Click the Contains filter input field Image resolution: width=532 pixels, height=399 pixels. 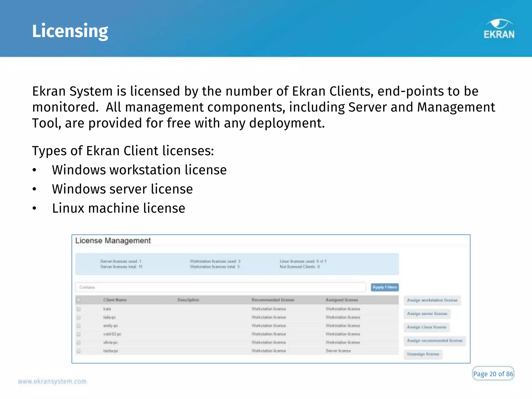pos(221,287)
